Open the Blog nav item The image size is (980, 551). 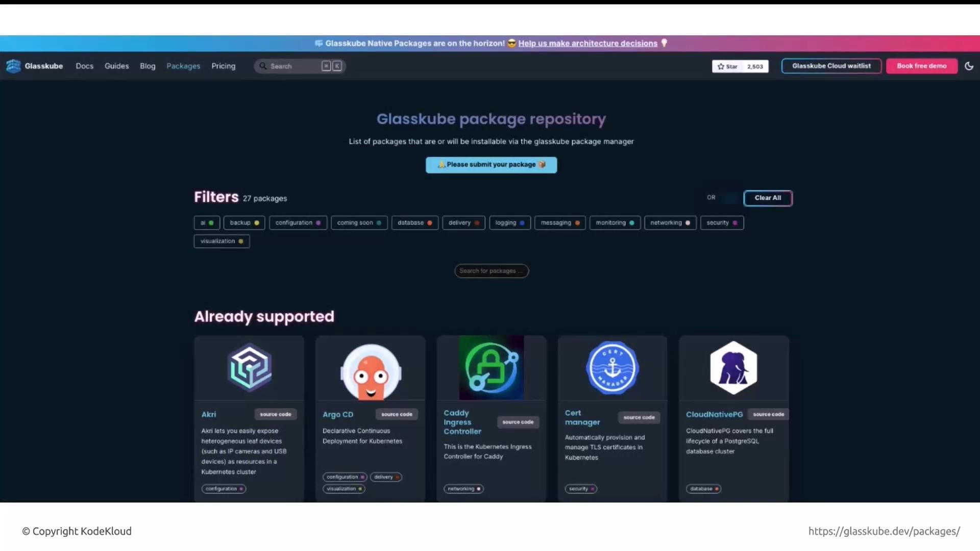148,66
